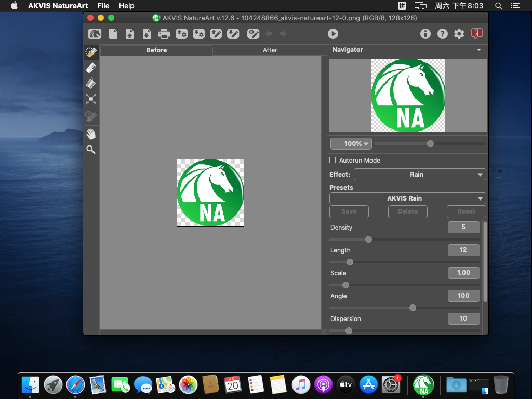Click the Navigator preview thumbnail
This screenshot has width=532, height=399.
pos(408,96)
